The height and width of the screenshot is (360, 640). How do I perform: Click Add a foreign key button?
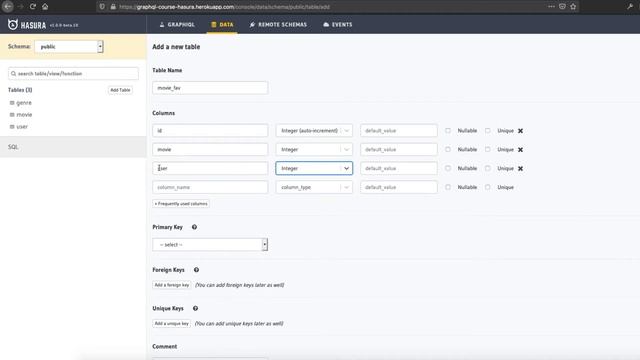click(171, 285)
